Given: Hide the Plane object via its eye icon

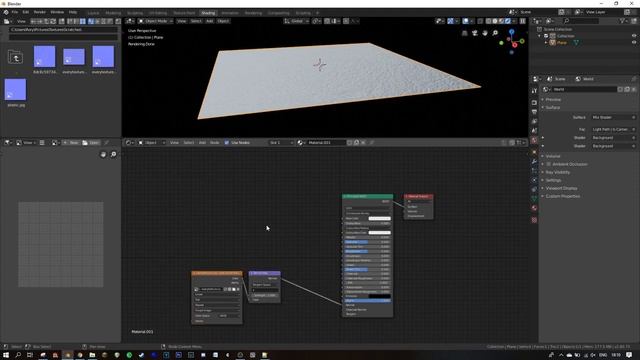Looking at the screenshot, I should (x=634, y=42).
